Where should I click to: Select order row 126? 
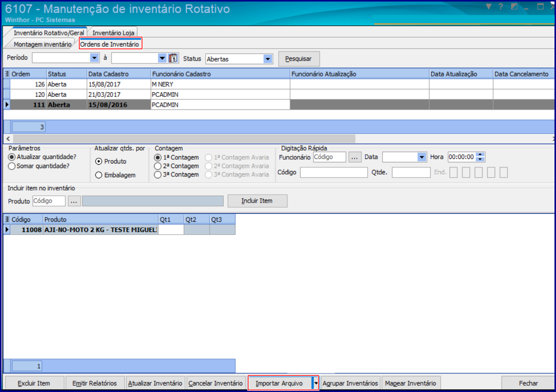tap(279, 84)
